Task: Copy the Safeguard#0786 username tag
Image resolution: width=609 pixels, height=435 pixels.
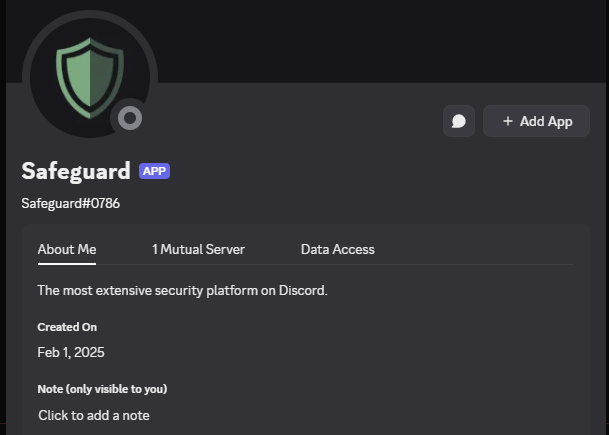Action: pos(71,204)
